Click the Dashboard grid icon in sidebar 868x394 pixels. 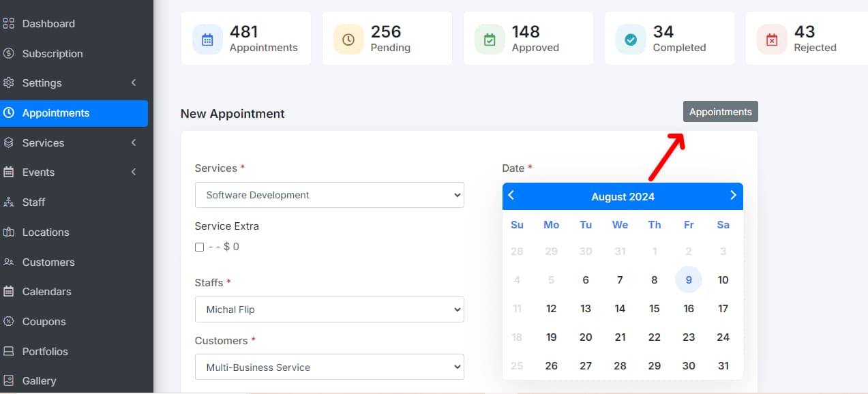[9, 24]
